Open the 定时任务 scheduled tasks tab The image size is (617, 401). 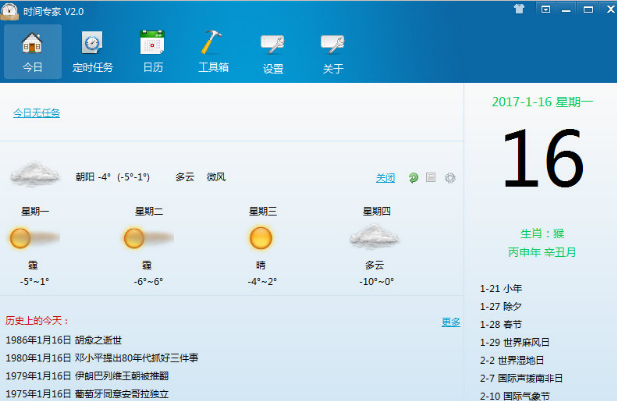click(92, 52)
